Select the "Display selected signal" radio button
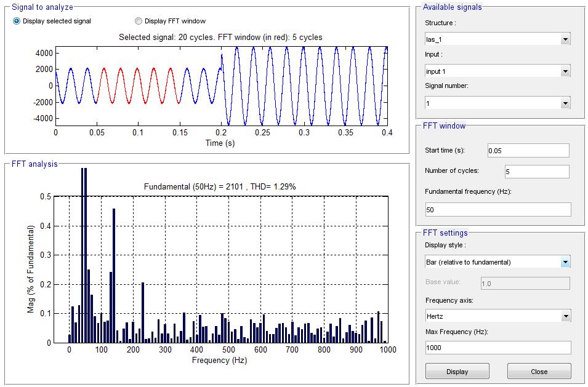 point(17,21)
